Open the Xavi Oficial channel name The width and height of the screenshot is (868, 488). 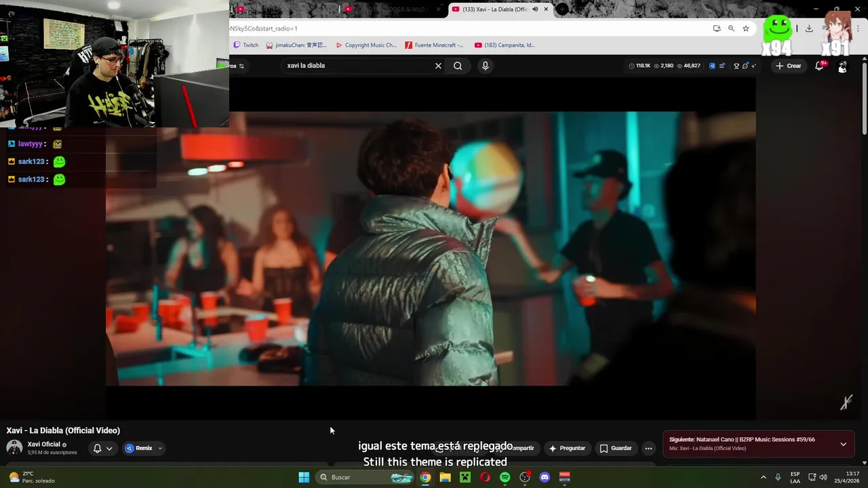[x=44, y=445]
